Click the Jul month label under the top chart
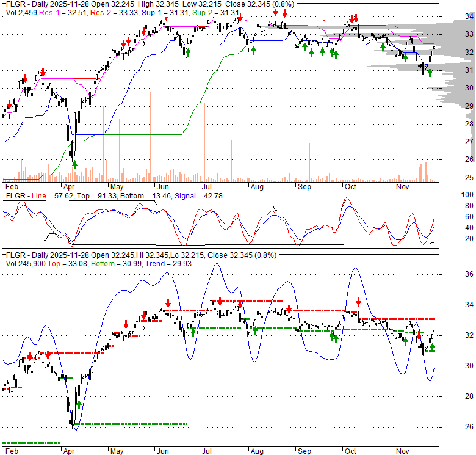The width and height of the screenshot is (476, 455). pyautogui.click(x=207, y=186)
